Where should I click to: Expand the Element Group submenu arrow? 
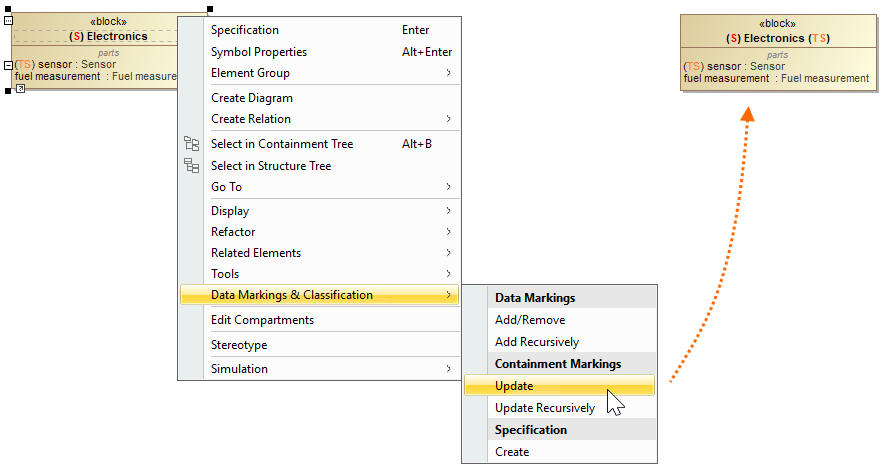point(448,73)
